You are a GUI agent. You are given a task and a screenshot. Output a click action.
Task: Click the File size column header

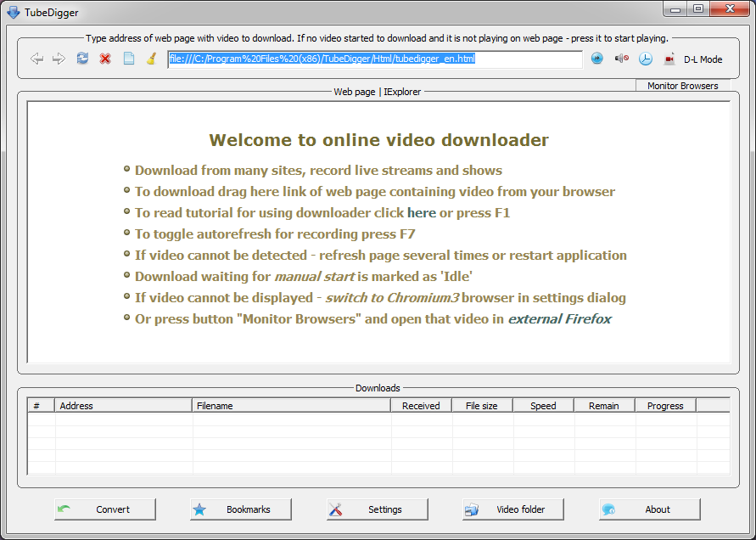click(x=482, y=406)
